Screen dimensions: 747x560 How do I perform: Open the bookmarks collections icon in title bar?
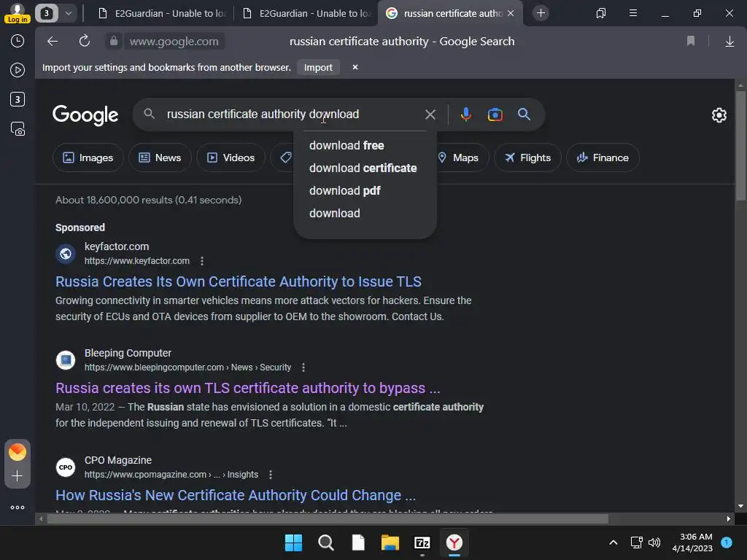click(x=601, y=13)
